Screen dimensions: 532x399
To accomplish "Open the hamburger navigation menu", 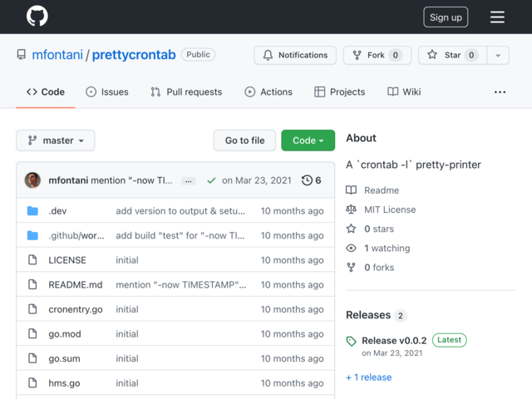I will click(497, 17).
